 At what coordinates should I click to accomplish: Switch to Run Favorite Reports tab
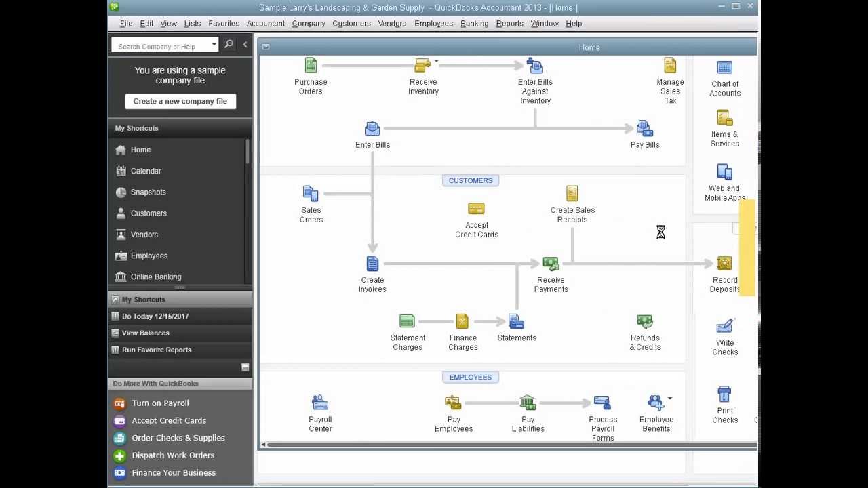[180, 350]
